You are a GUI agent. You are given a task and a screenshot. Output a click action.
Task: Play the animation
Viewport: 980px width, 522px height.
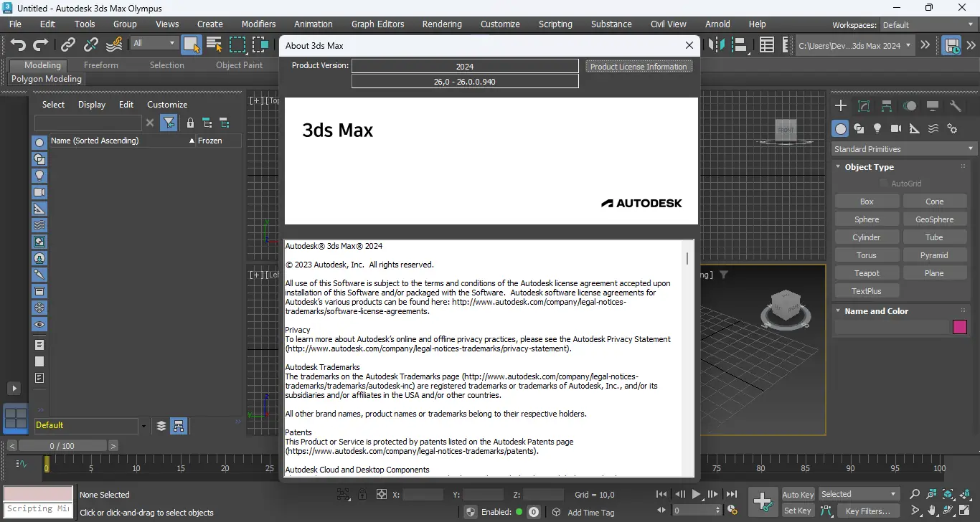[696, 495]
